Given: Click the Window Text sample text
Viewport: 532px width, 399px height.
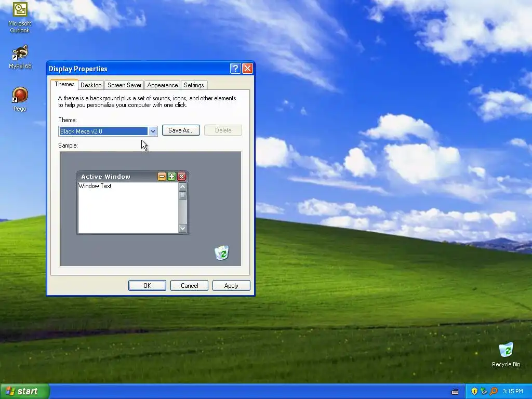Looking at the screenshot, I should (95, 186).
